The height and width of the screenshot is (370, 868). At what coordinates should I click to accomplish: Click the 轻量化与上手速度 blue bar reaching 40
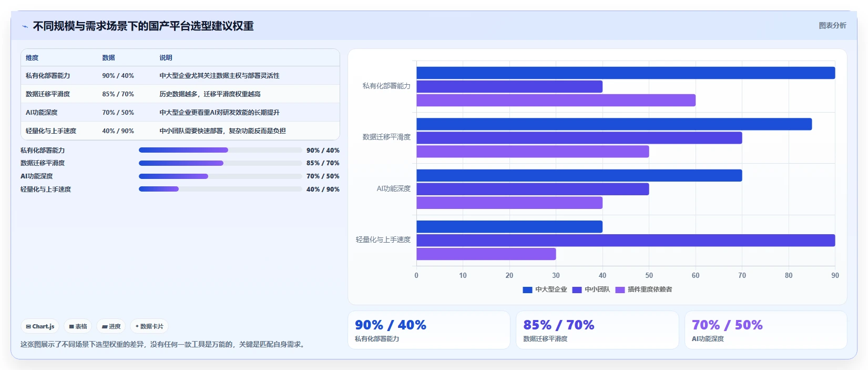[509, 227]
